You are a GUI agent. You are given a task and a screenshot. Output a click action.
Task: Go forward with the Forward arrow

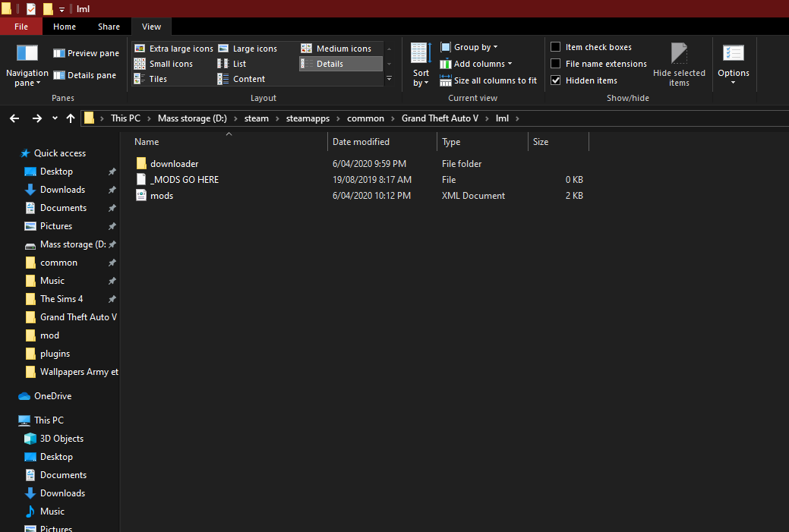tap(36, 118)
